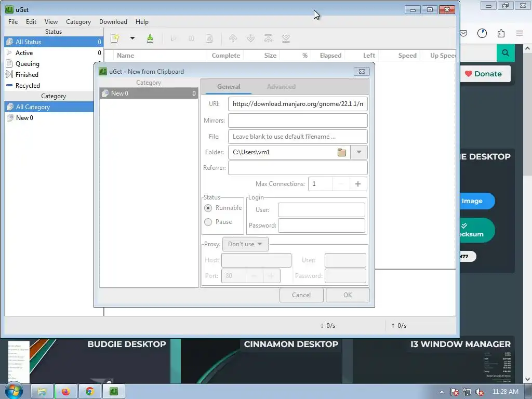
Task: Click the Cancel button
Action: (x=301, y=295)
